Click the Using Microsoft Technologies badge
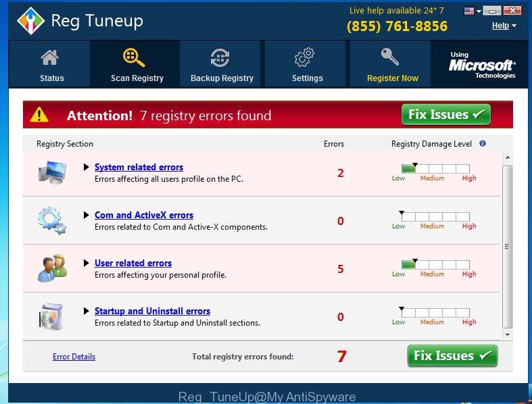The image size is (532, 404). pos(482,65)
